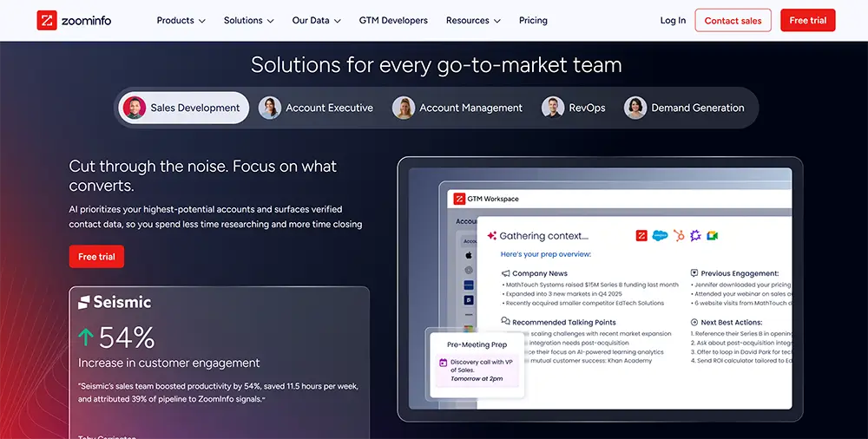Image resolution: width=868 pixels, height=439 pixels.
Task: Click the "Gathering context..." title
Action: coord(543,236)
